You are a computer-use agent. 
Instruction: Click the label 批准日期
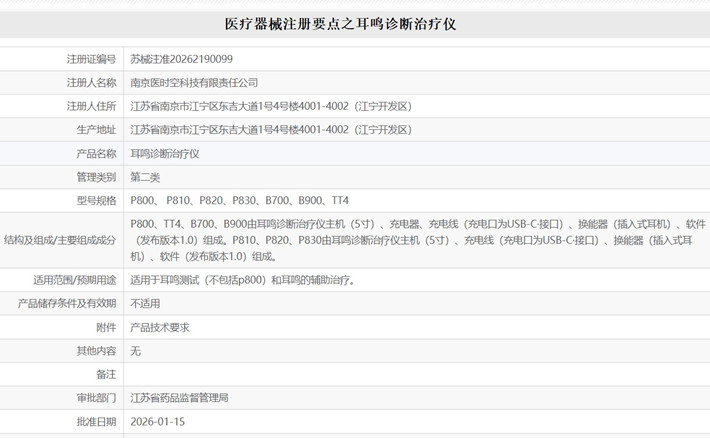pos(96,422)
